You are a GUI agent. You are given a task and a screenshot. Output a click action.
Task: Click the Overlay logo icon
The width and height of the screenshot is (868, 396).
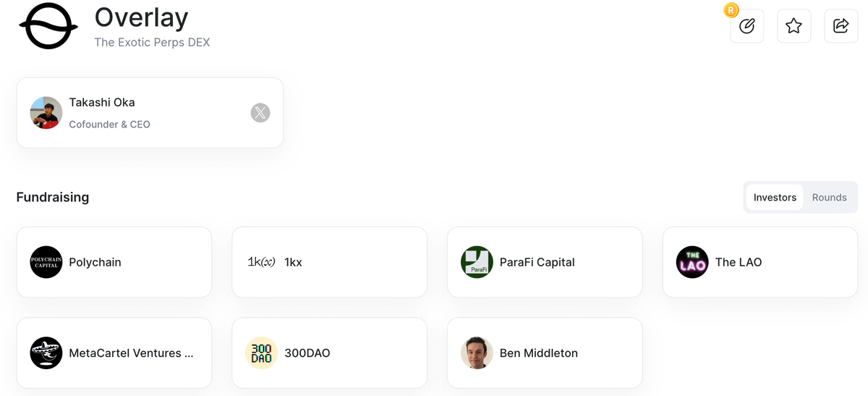point(48,26)
